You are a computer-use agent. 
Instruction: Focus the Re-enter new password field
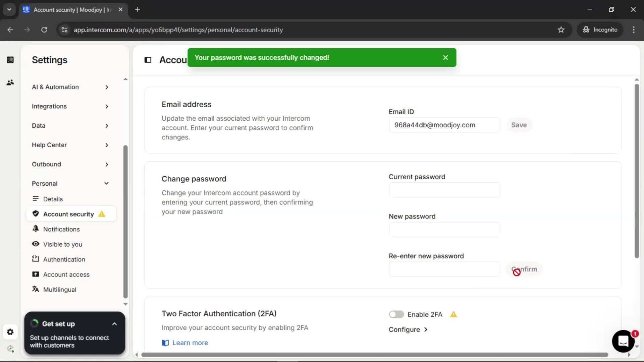point(444,269)
